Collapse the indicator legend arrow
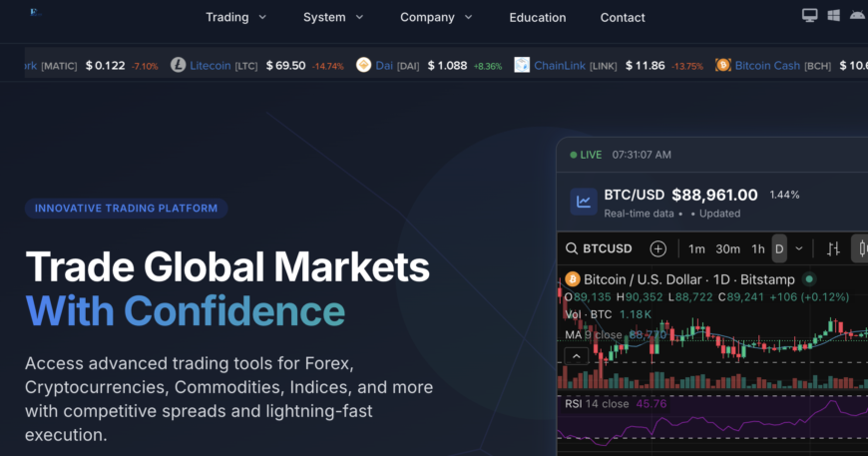The image size is (868, 456). click(x=577, y=356)
